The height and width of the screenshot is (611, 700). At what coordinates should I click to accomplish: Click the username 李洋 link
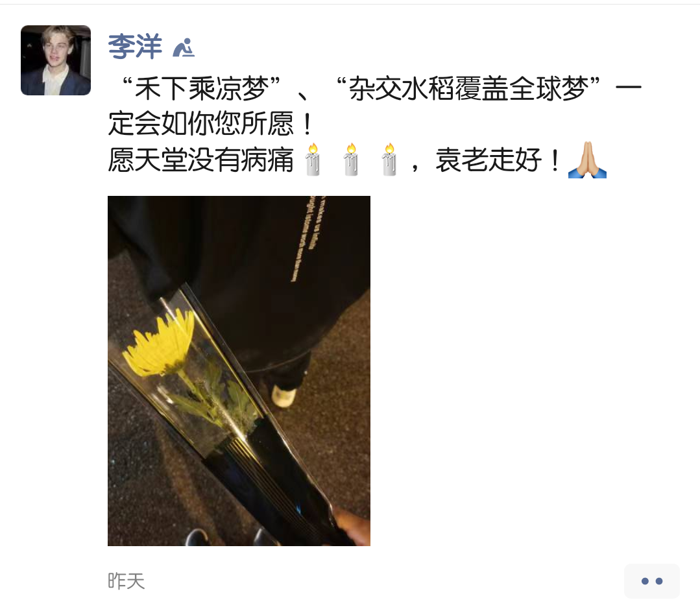pyautogui.click(x=135, y=47)
